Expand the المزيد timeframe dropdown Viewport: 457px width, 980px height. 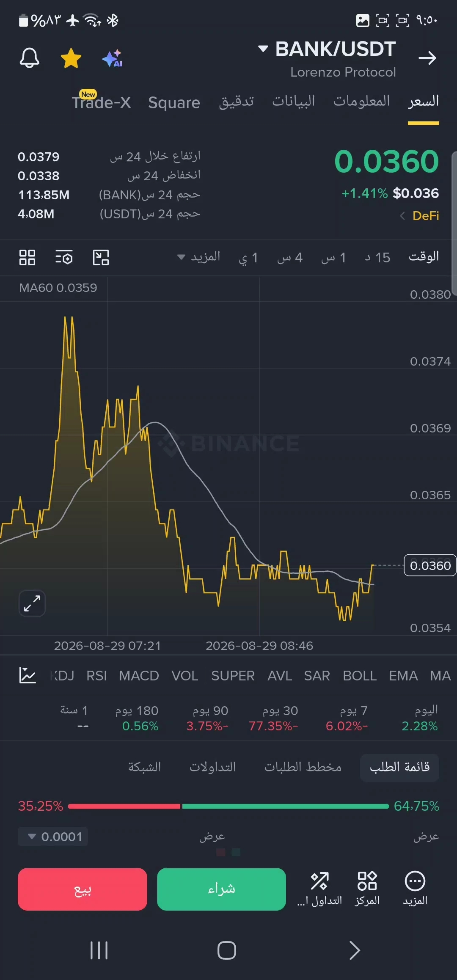click(198, 257)
